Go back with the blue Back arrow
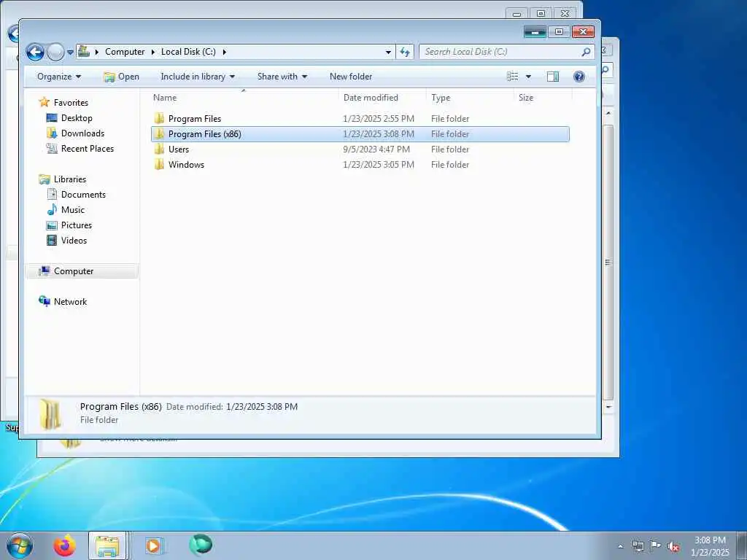This screenshot has width=747, height=560. [35, 52]
